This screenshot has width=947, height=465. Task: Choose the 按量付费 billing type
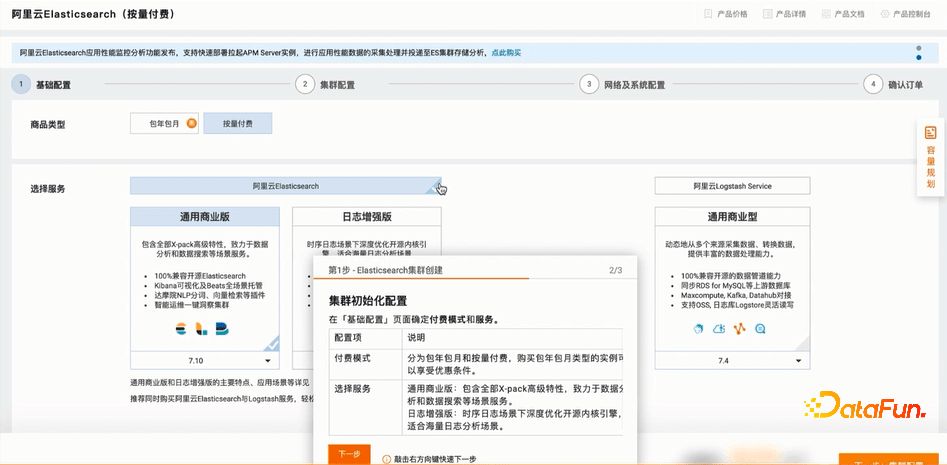tap(238, 123)
